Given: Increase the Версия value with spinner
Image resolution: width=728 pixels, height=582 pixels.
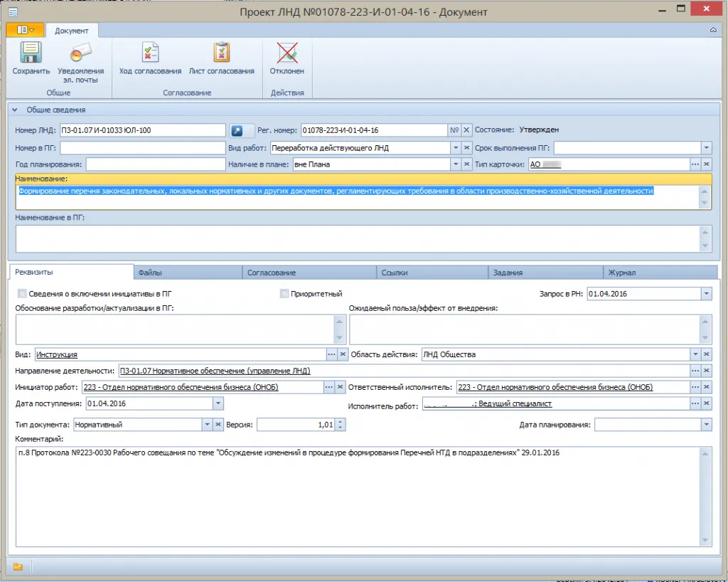Looking at the screenshot, I should click(x=341, y=421).
